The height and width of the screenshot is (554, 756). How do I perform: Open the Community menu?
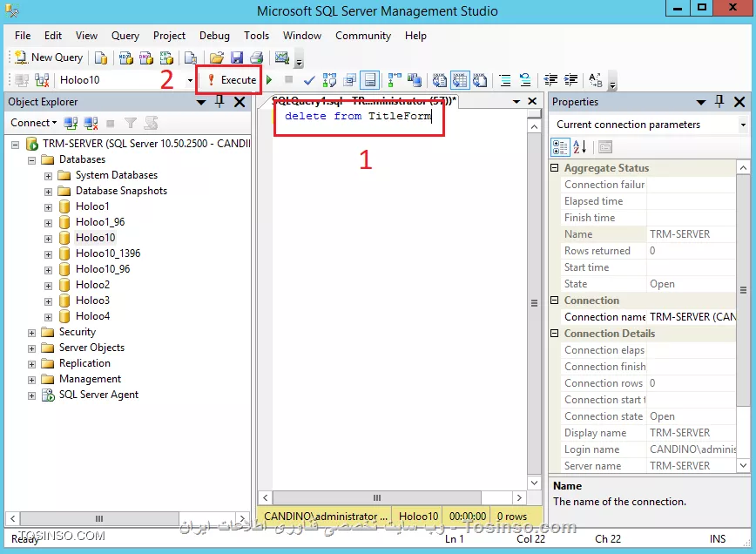click(x=363, y=36)
